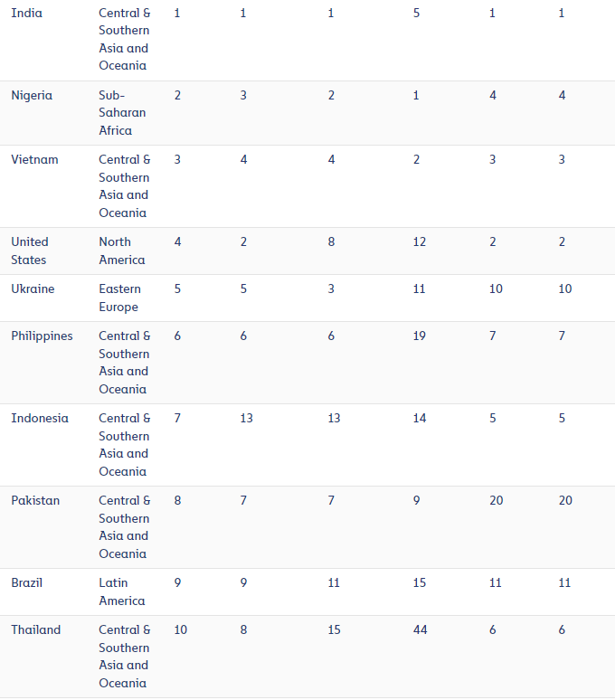
Task: Click North America region cell
Action: 122,251
